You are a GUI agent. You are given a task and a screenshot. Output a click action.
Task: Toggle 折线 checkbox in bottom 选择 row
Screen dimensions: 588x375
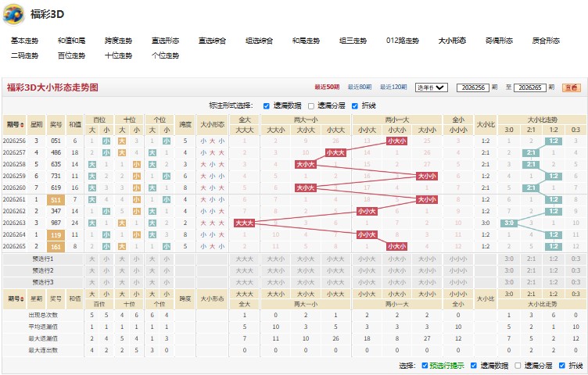561,366
